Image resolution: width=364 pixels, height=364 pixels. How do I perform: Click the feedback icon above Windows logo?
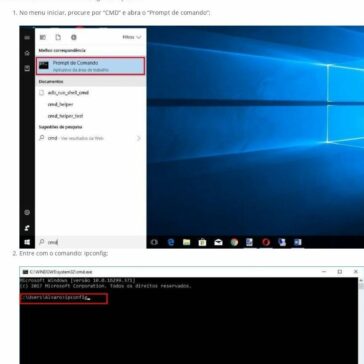click(x=27, y=228)
